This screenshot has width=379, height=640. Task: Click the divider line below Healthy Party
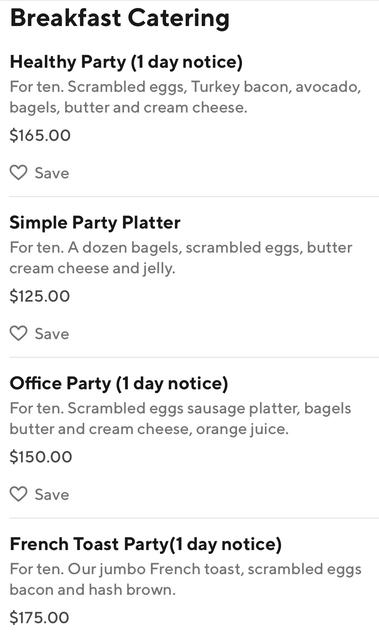tap(194, 196)
